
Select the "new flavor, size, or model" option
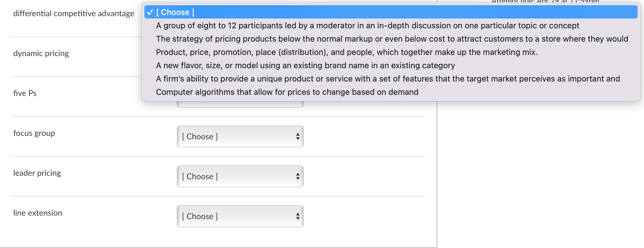[305, 65]
